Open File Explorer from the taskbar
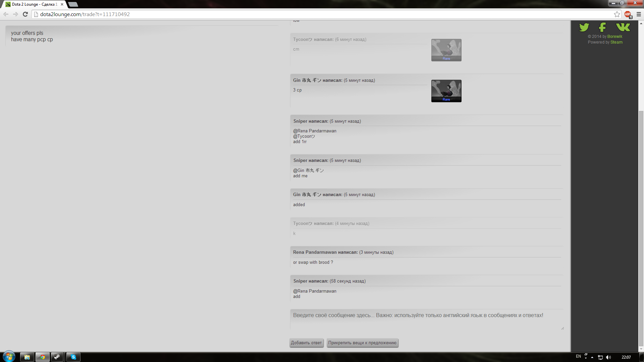The height and width of the screenshot is (362, 644). (27, 357)
